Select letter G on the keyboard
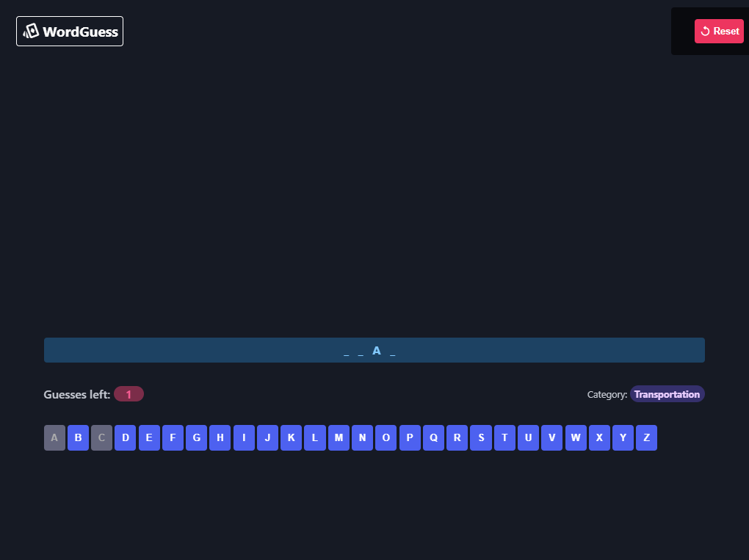The image size is (749, 560). 196,437
